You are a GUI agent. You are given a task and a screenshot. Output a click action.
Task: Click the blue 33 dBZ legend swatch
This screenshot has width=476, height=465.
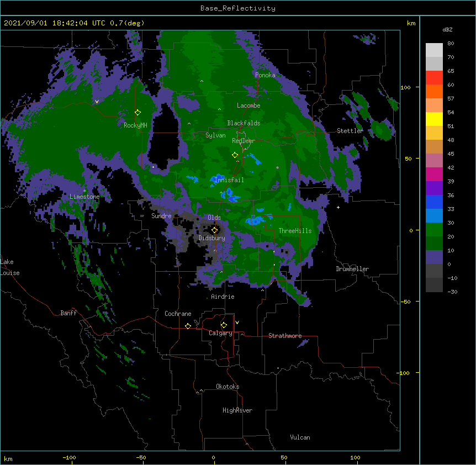tap(434, 202)
